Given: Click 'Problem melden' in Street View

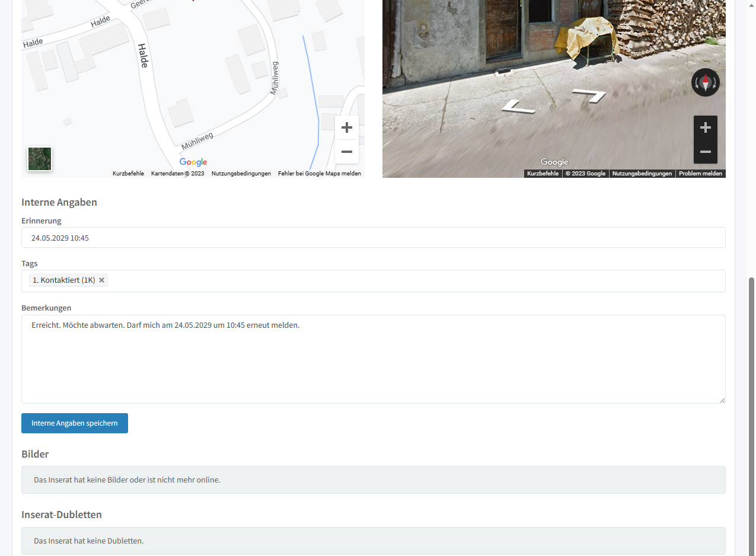Looking at the screenshot, I should [700, 174].
